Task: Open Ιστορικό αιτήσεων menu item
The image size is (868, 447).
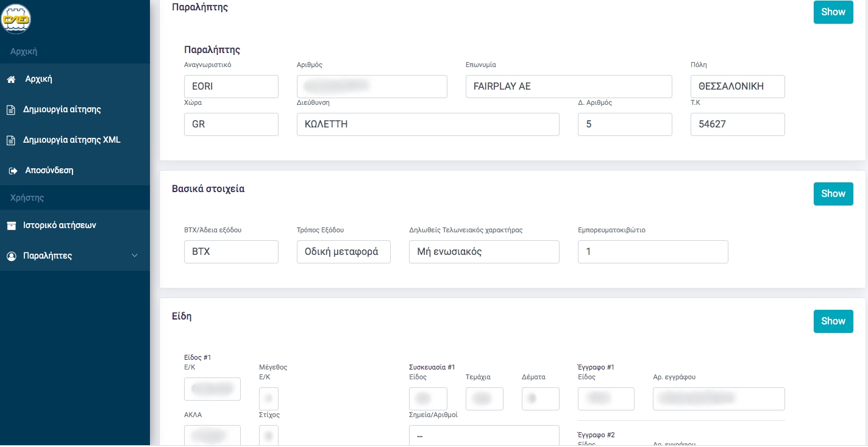Action: pos(59,225)
